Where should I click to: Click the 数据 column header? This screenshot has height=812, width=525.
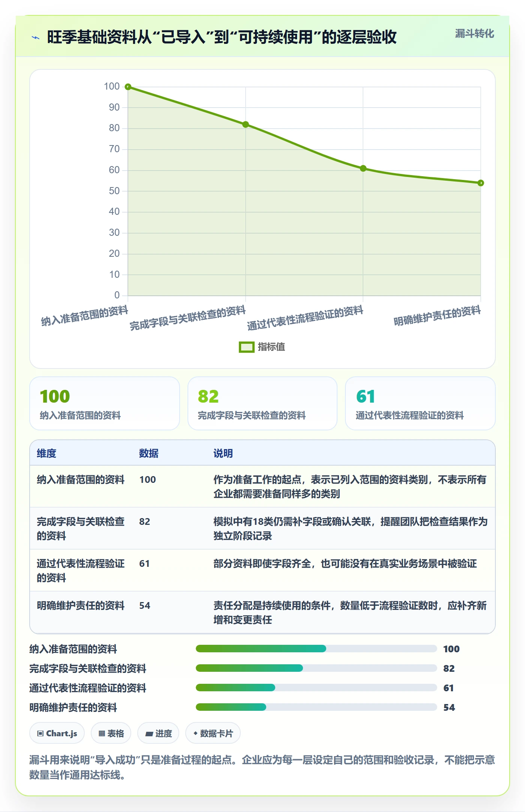coord(149,453)
